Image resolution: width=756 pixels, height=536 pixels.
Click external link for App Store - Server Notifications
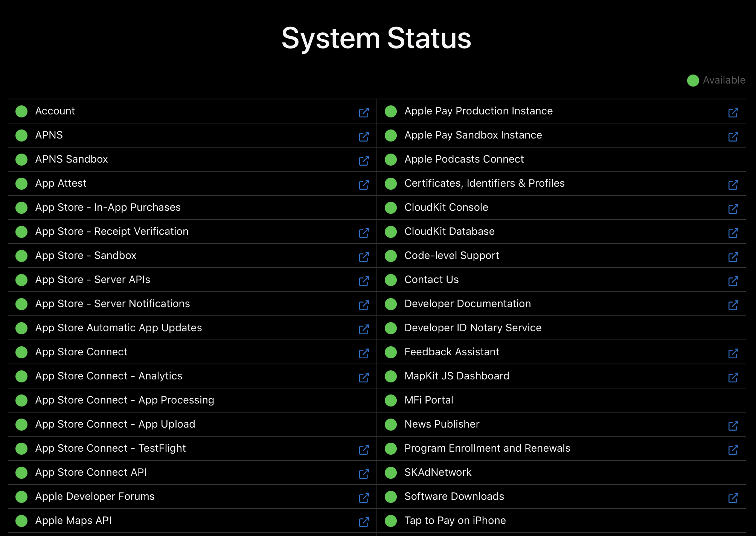click(x=364, y=305)
